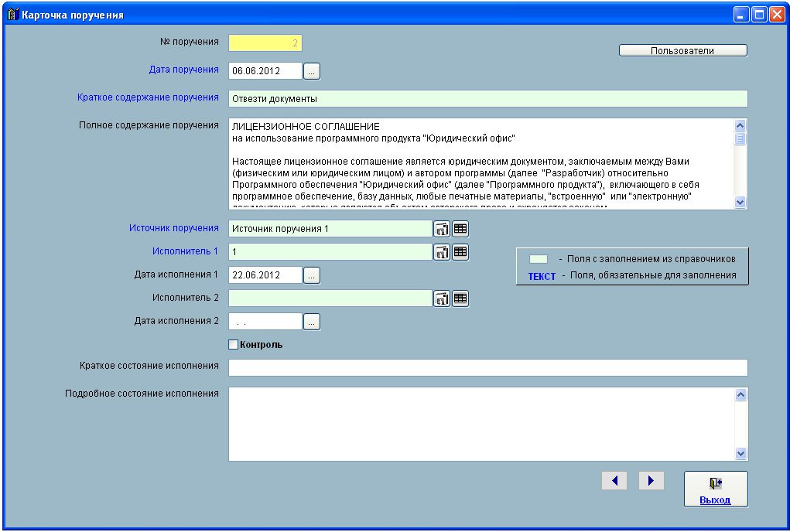Open directory lookup for Исполнитель 2
The width and height of the screenshot is (790, 532).
(442, 298)
